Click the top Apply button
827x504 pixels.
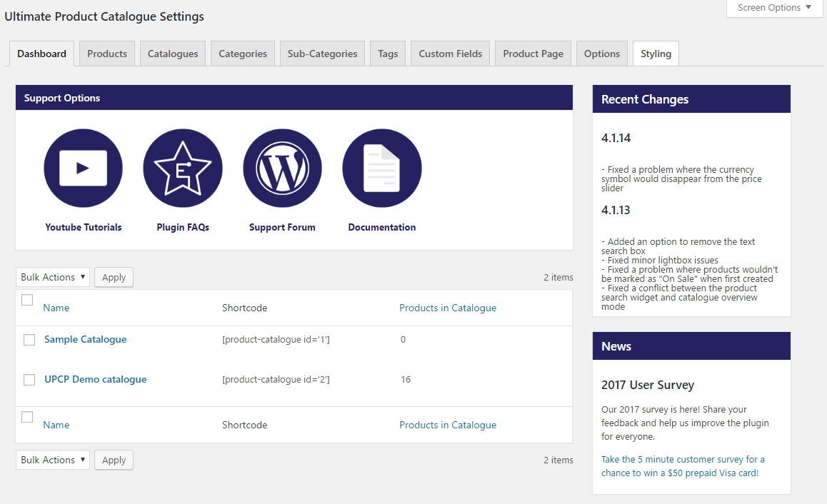click(114, 277)
